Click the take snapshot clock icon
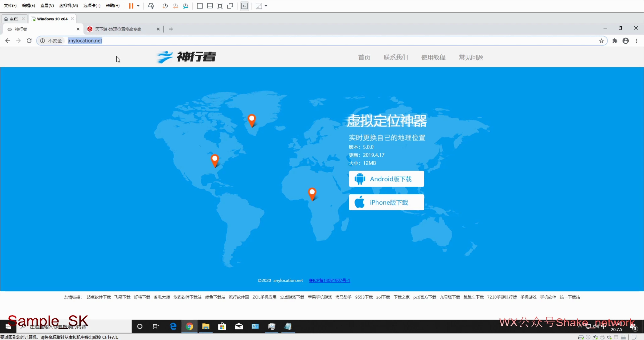This screenshot has width=644, height=340. [x=165, y=6]
